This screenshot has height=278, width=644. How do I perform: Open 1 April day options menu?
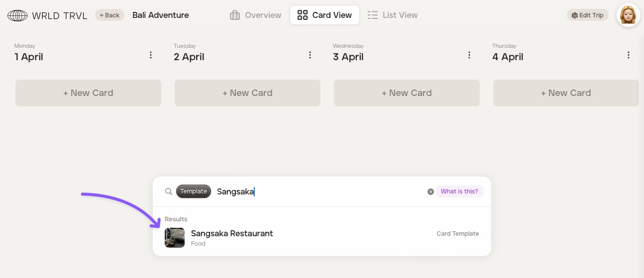pos(151,55)
